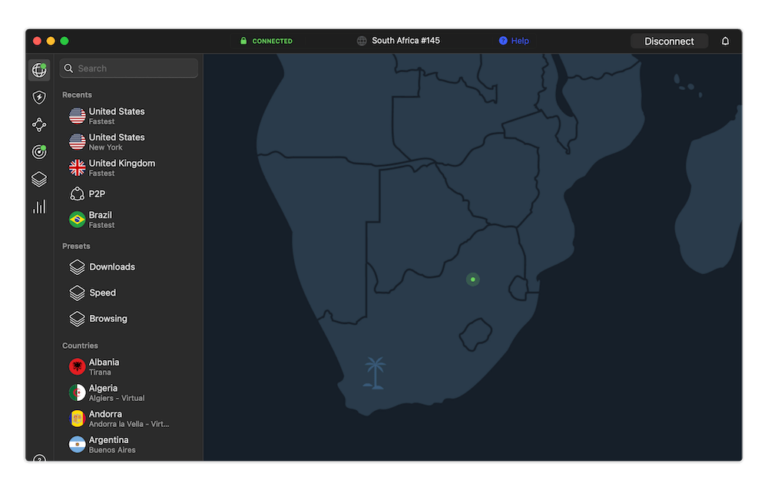768x490 pixels.
Task: Click the notifications bell icon
Action: click(x=725, y=41)
